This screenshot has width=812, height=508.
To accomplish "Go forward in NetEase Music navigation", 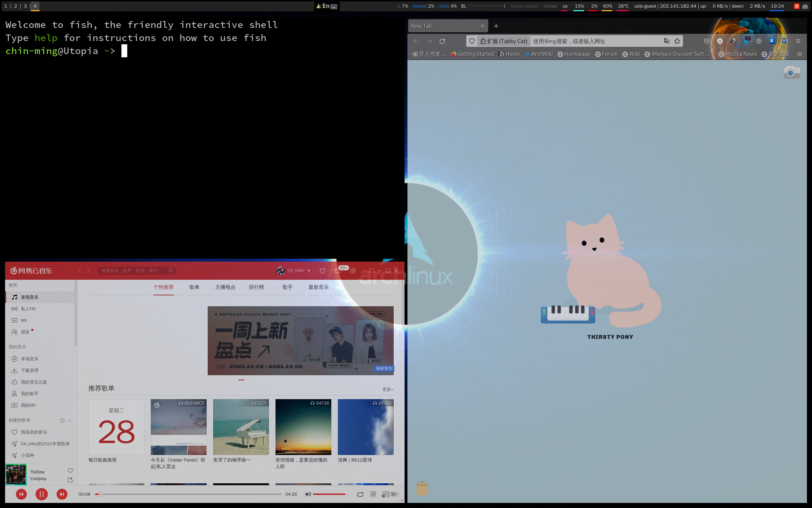I will (89, 271).
